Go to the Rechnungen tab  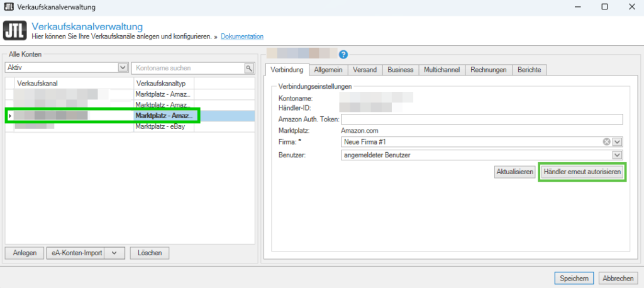point(488,70)
